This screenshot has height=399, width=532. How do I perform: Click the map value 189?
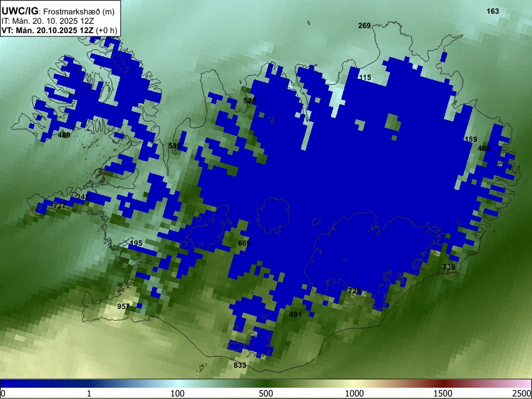point(471,139)
